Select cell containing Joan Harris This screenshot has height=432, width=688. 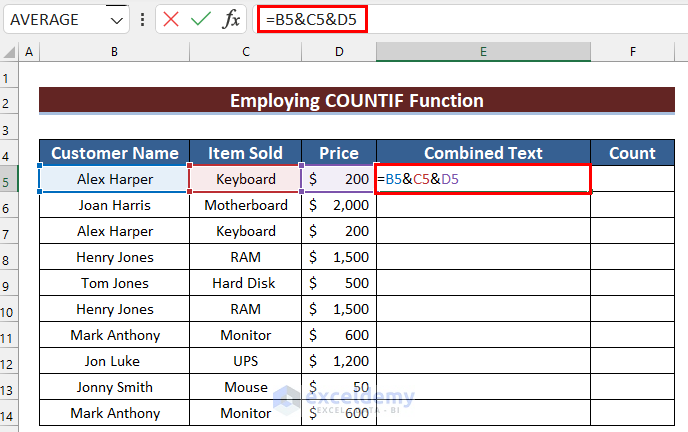(114, 205)
